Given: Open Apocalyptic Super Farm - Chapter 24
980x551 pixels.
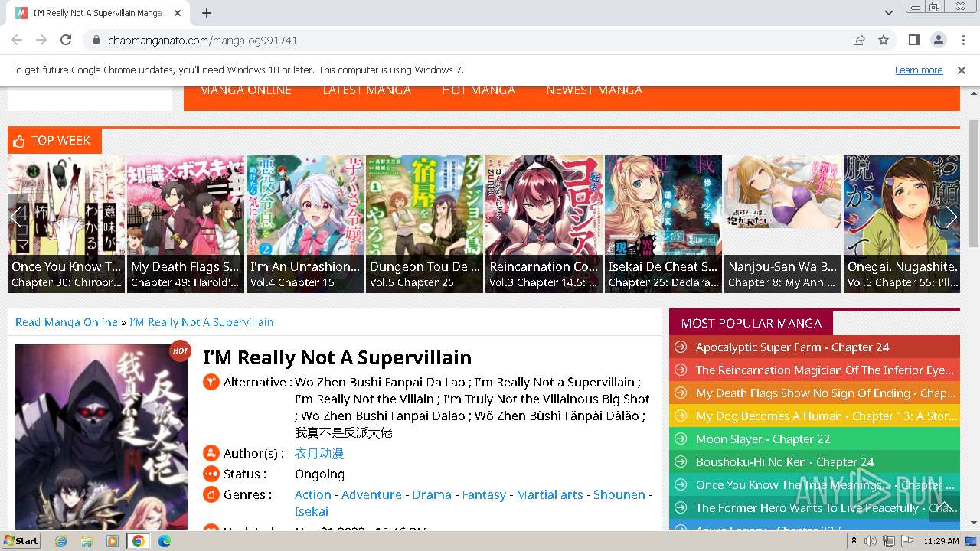Looking at the screenshot, I should tap(792, 347).
